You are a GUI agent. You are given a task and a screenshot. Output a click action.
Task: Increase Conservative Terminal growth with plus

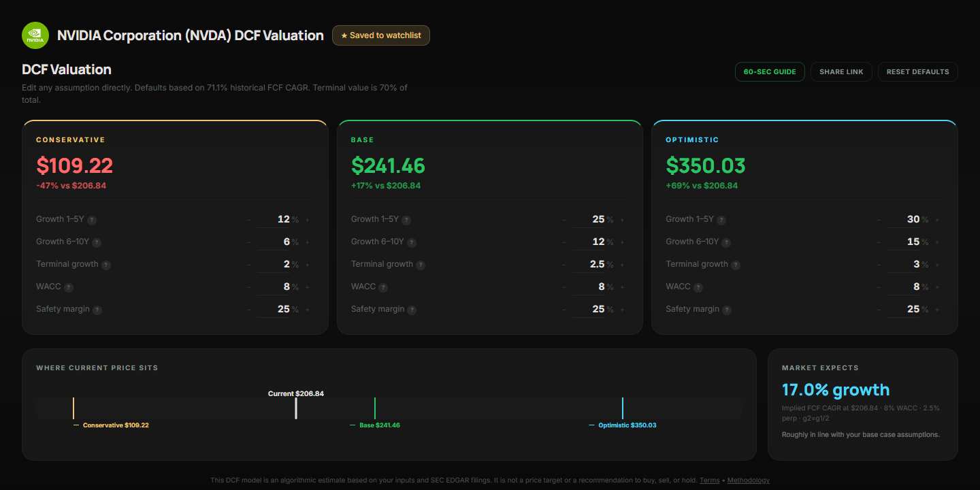307,265
